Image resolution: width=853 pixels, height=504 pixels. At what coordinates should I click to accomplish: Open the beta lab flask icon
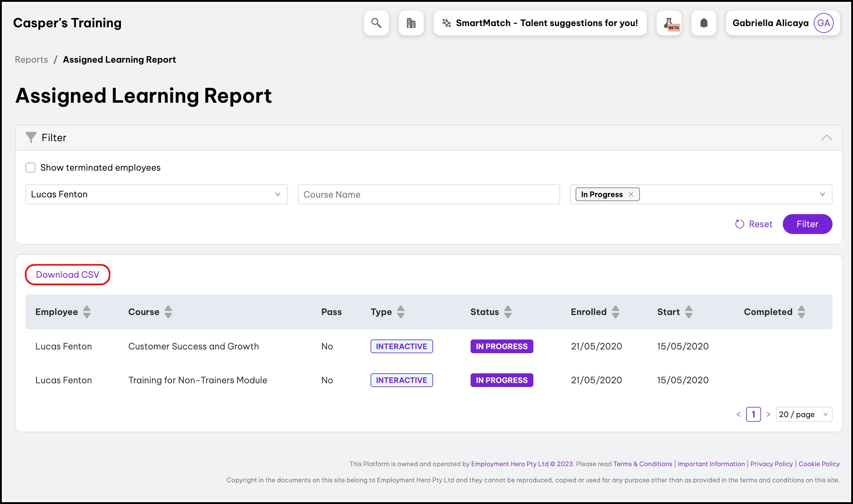tap(669, 23)
